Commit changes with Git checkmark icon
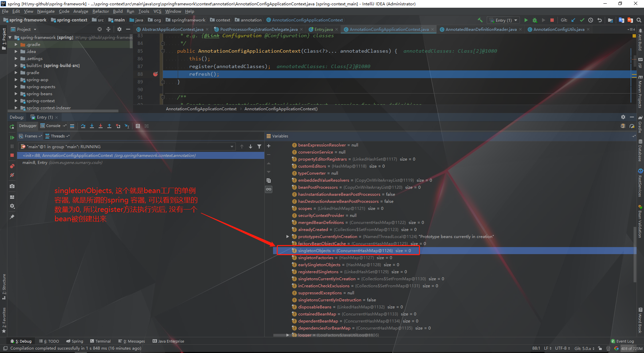644x353 pixels. [582, 20]
